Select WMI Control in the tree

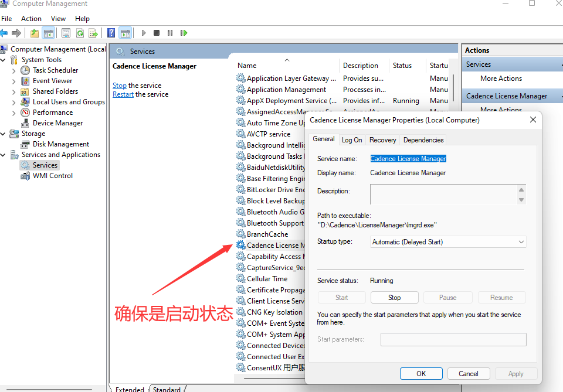click(x=53, y=176)
